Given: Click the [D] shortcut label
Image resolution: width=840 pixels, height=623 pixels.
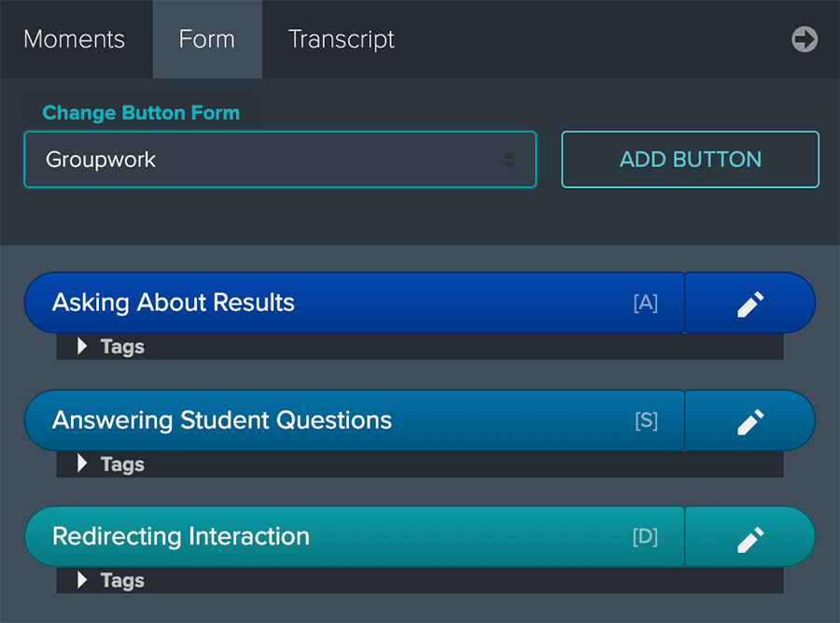Looking at the screenshot, I should pyautogui.click(x=645, y=537).
